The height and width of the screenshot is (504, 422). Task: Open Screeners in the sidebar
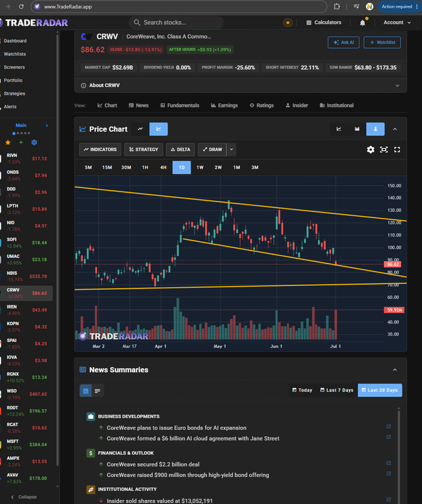pos(14,67)
